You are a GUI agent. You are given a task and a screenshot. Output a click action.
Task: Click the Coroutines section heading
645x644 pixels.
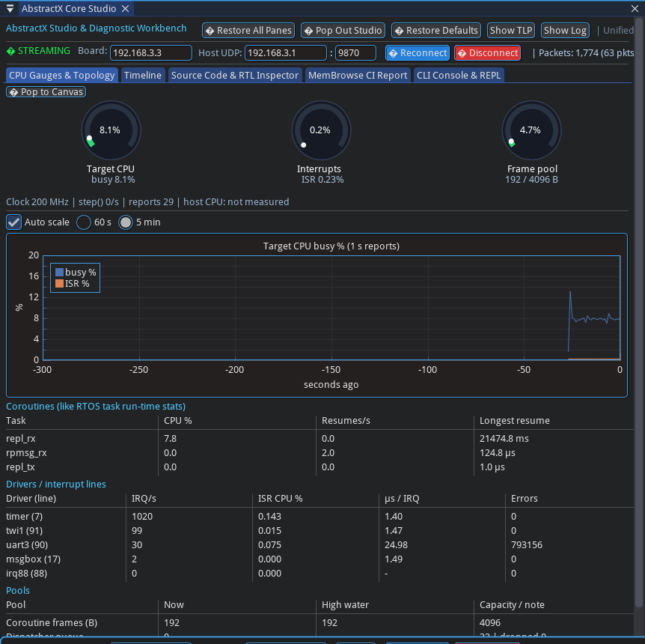[x=96, y=407]
